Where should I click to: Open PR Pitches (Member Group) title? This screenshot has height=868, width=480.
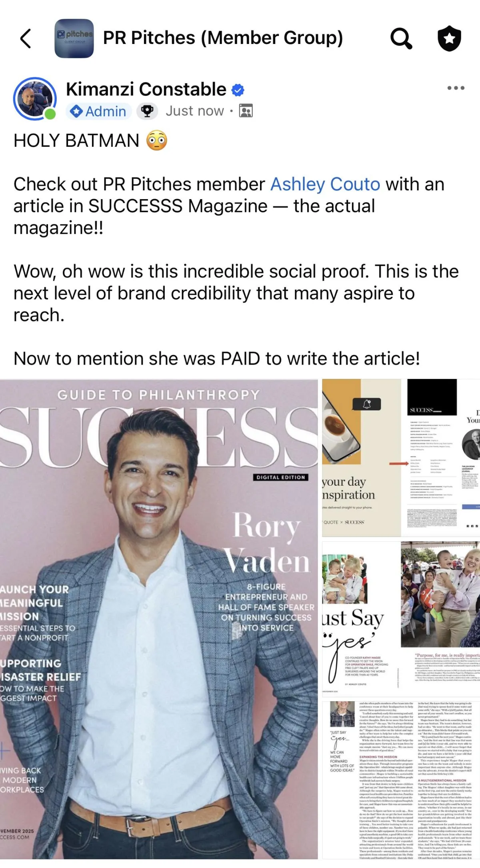pyautogui.click(x=223, y=38)
